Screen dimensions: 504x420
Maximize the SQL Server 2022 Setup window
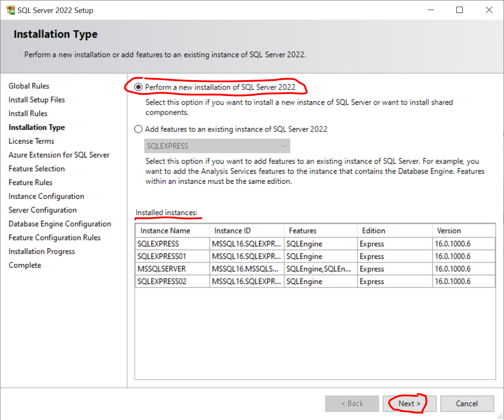click(x=460, y=10)
